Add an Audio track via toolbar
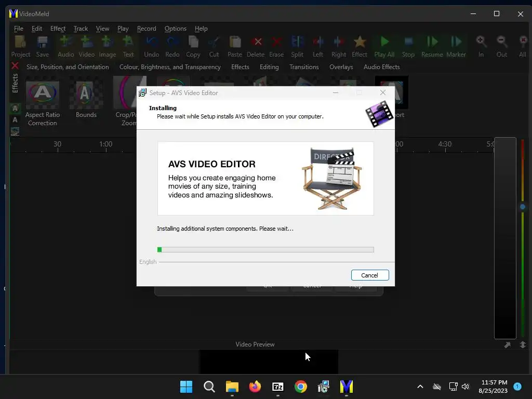 66,47
